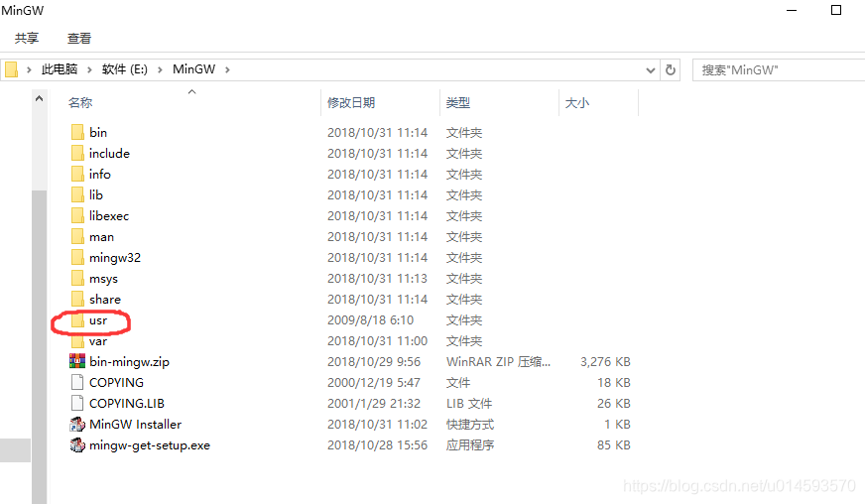Click the LIB 文件 type cell
Screen dimensions: 865x504
click(469, 404)
